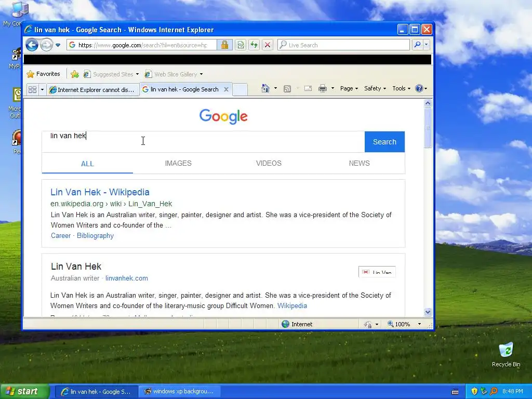Select the Recycle Bin desktop icon
The image size is (532, 399).
click(x=506, y=355)
